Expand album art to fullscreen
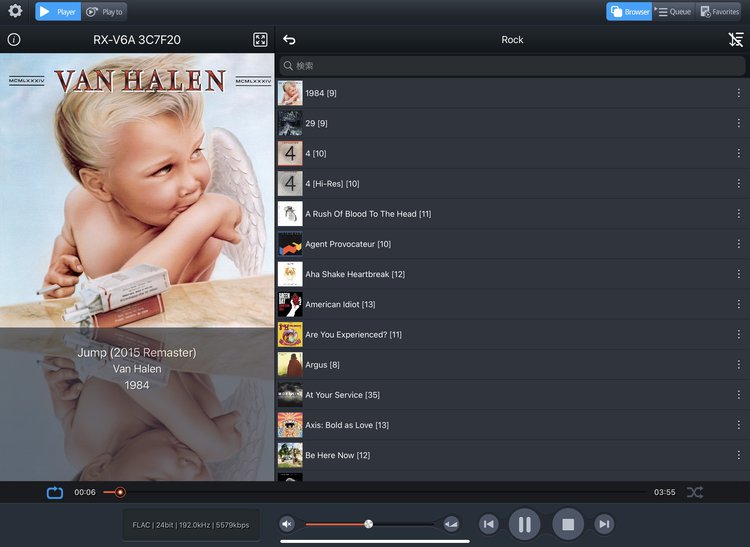This screenshot has height=547, width=750. pos(260,40)
